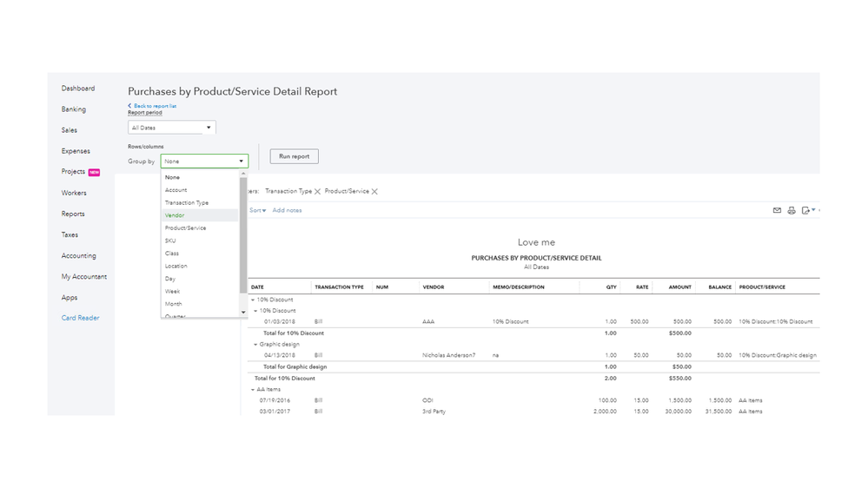Click the Add notes link
868x488 pixels.
[x=287, y=210]
